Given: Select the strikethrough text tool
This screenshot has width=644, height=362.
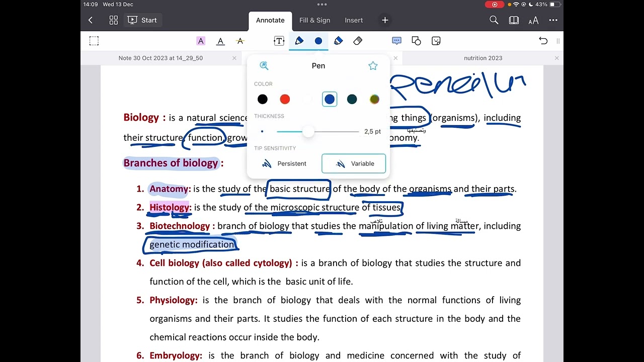Looking at the screenshot, I should click(240, 41).
